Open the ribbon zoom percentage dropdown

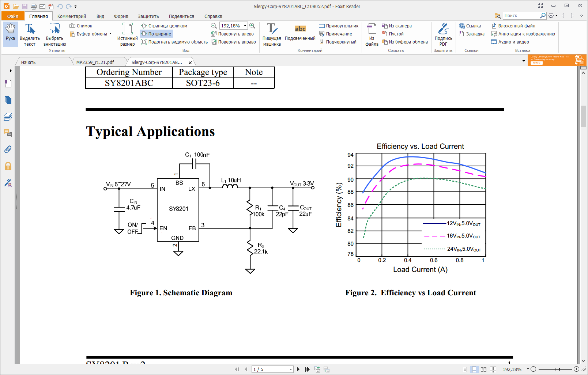point(245,26)
